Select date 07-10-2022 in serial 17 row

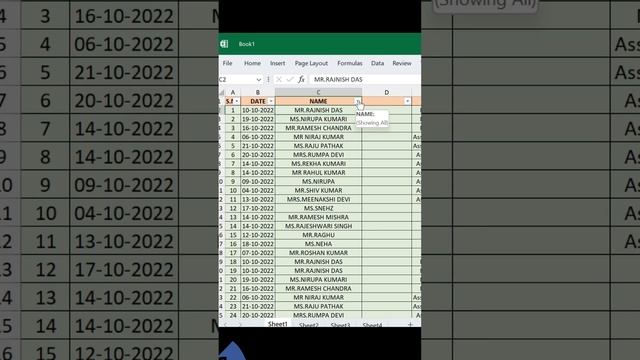point(258,253)
